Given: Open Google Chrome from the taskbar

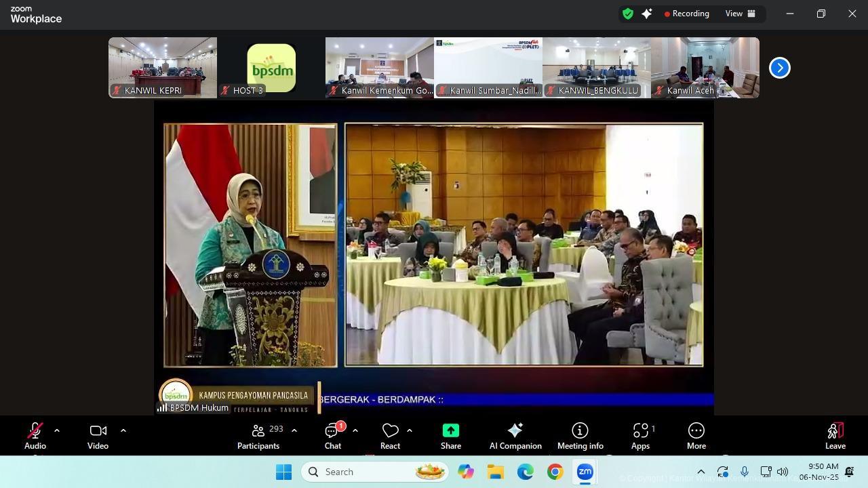Looking at the screenshot, I should [555, 472].
